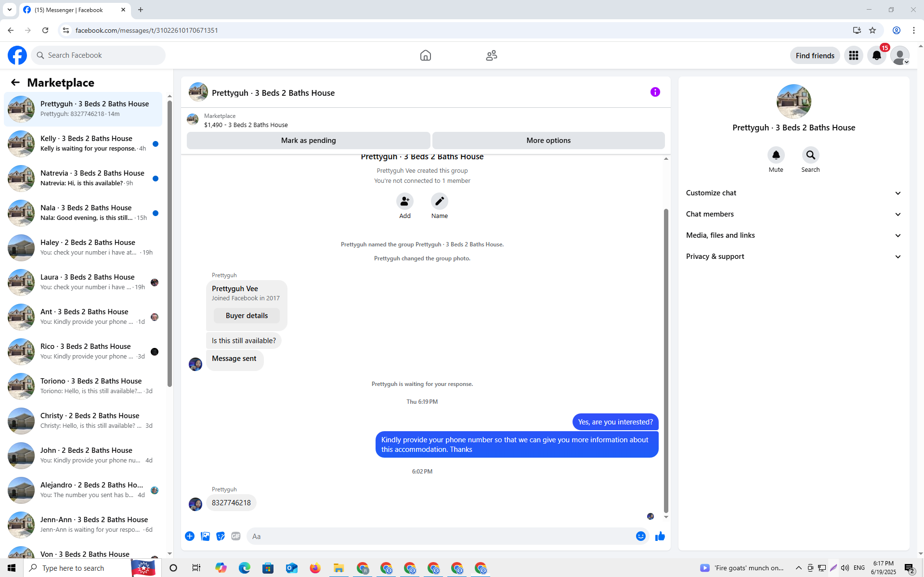Expand the Chat members section
The image size is (924, 577).
pos(794,214)
